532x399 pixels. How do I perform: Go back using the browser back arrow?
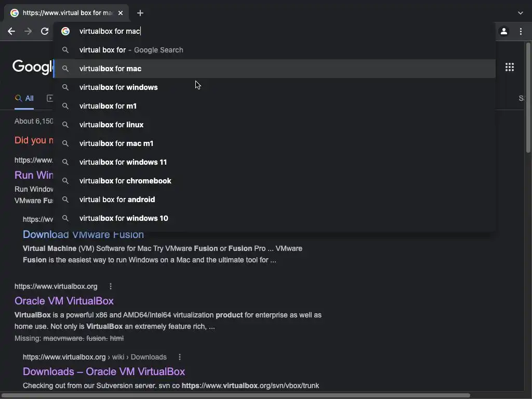11,31
